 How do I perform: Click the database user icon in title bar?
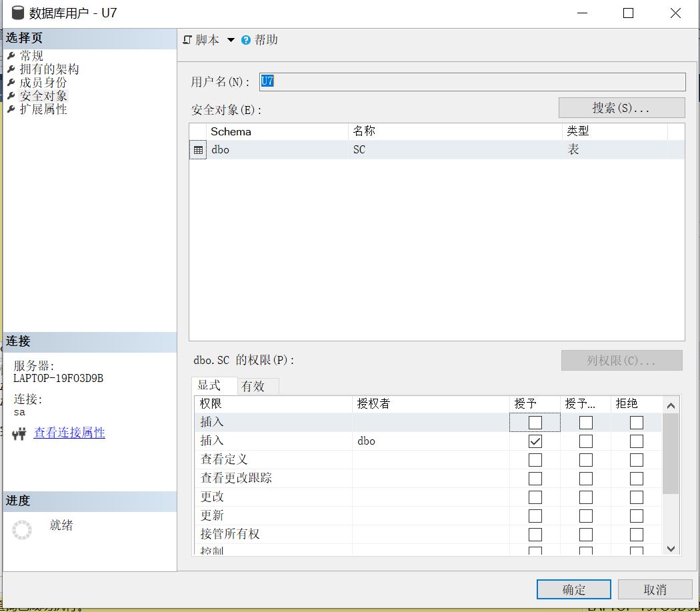[18, 12]
